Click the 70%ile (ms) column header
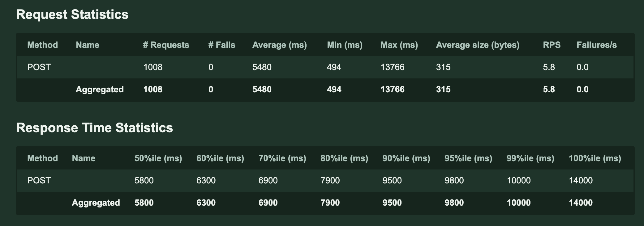Image resolution: width=644 pixels, height=226 pixels. [282, 158]
